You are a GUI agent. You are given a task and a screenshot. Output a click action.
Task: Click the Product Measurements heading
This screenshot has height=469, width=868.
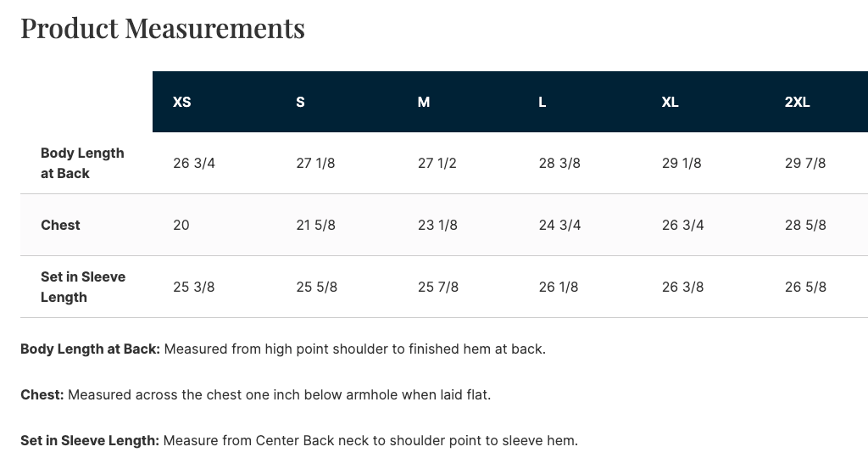(163, 28)
